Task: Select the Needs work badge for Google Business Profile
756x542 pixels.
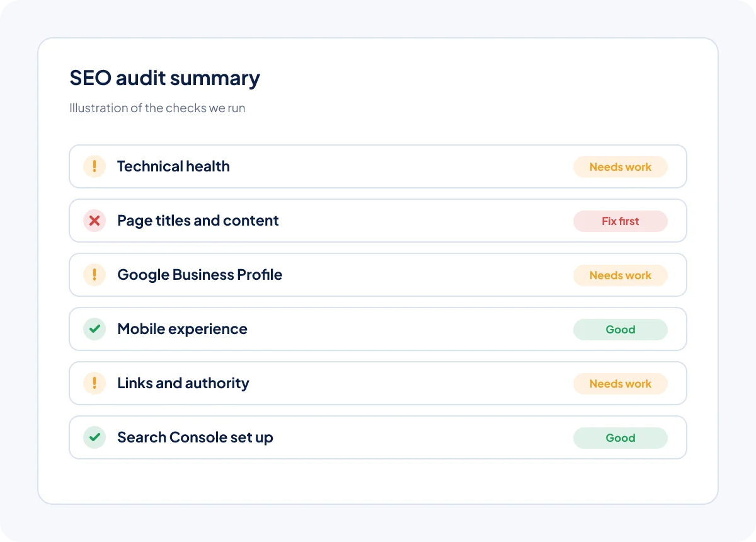Action: 621,275
